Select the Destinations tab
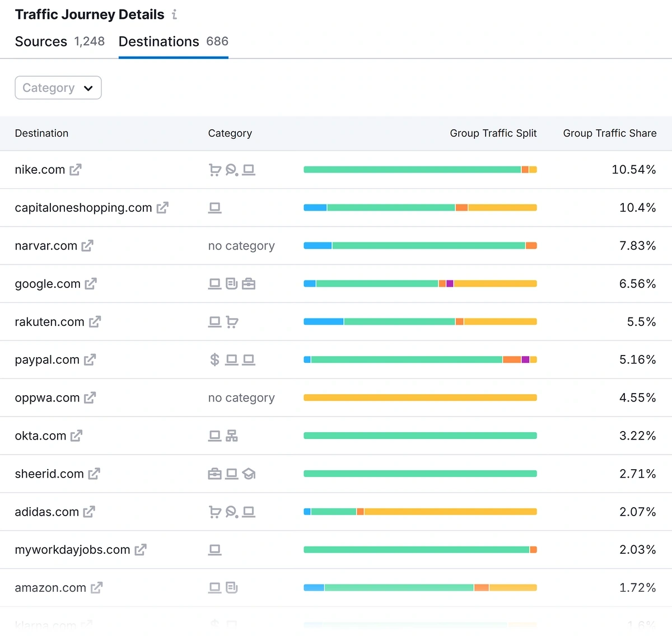672x636 pixels. coord(174,41)
